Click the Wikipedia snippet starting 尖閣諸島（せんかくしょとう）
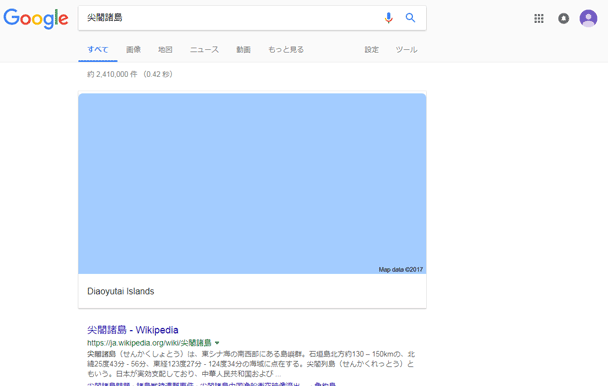This screenshot has height=386, width=608. pos(250,364)
